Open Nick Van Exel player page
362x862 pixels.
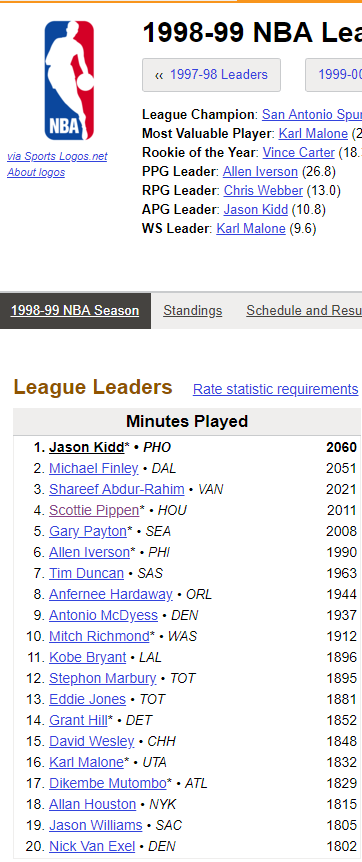(92, 846)
